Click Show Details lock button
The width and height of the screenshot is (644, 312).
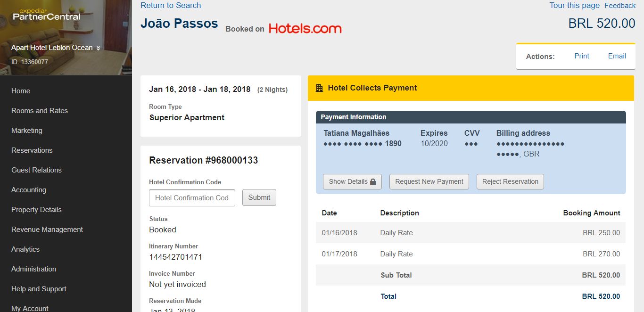pyautogui.click(x=352, y=181)
